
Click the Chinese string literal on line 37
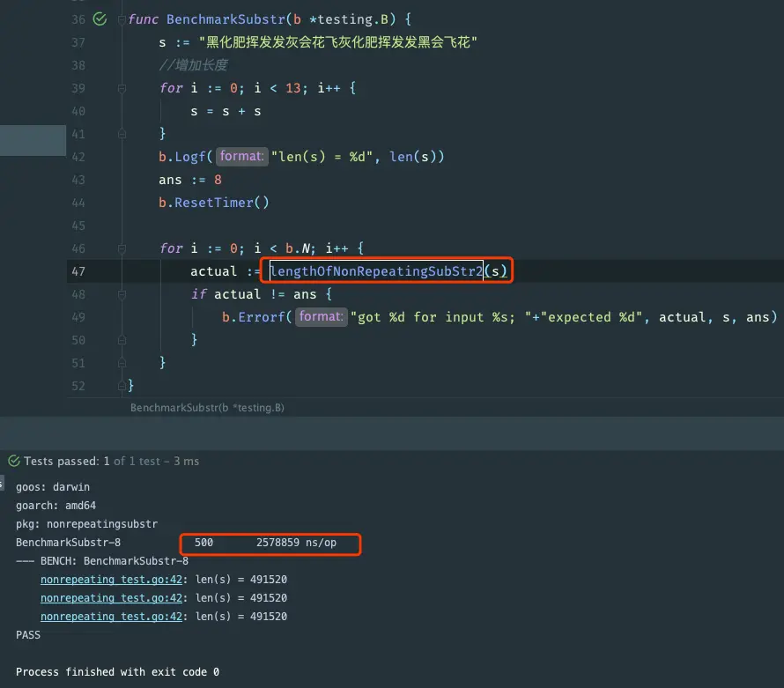tap(338, 42)
